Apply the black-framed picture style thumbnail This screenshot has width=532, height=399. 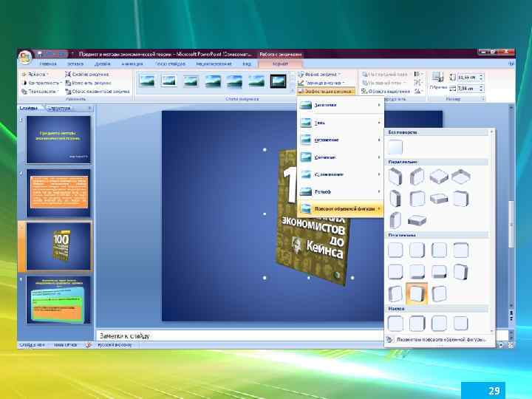pyautogui.click(x=279, y=81)
